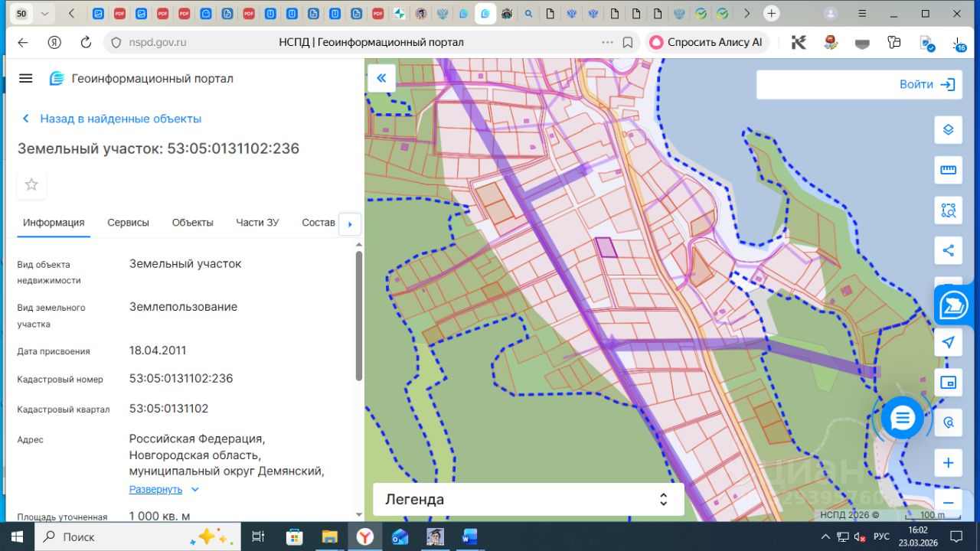The image size is (980, 551).
Task: Open the hamburger main menu
Action: point(26,79)
